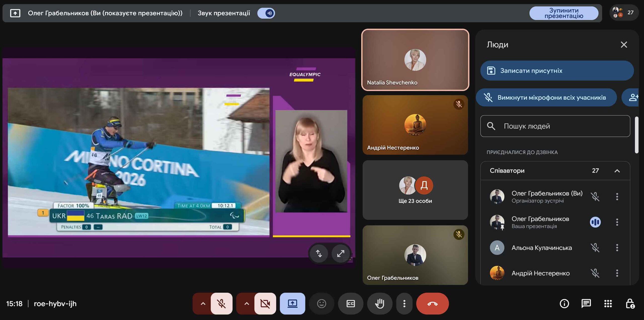Toggle the microphone button in bottom bar
The width and height of the screenshot is (644, 320).
coord(221,304)
